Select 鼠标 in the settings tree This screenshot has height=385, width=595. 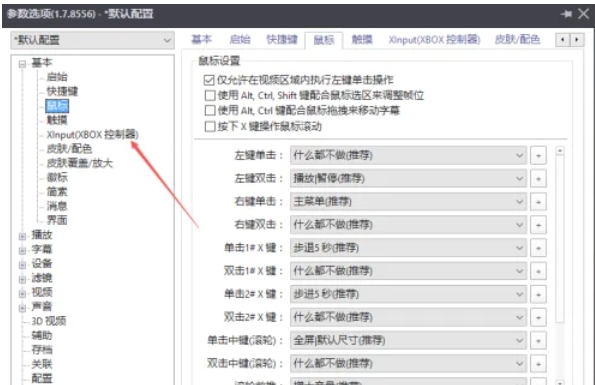(57, 106)
